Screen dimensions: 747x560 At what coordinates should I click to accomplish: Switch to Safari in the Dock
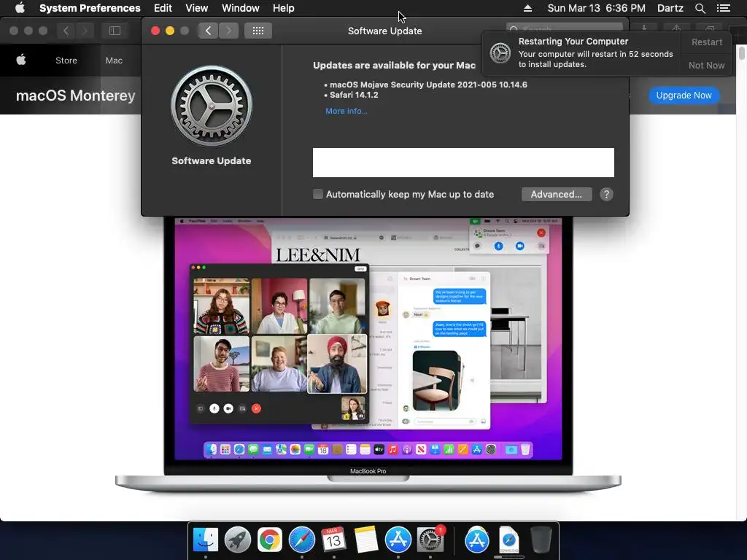pos(301,540)
